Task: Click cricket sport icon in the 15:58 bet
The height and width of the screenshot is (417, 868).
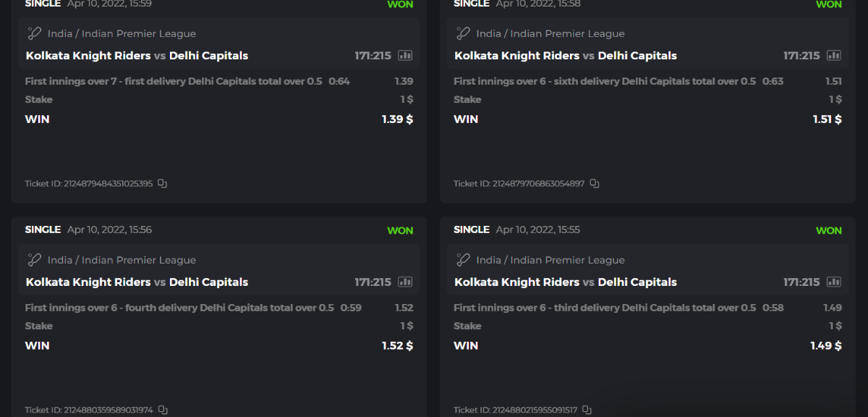Action: (x=463, y=33)
